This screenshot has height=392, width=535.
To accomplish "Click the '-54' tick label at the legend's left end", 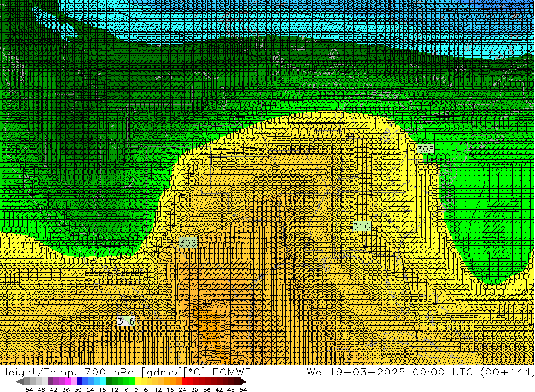I will pyautogui.click(x=27, y=390).
